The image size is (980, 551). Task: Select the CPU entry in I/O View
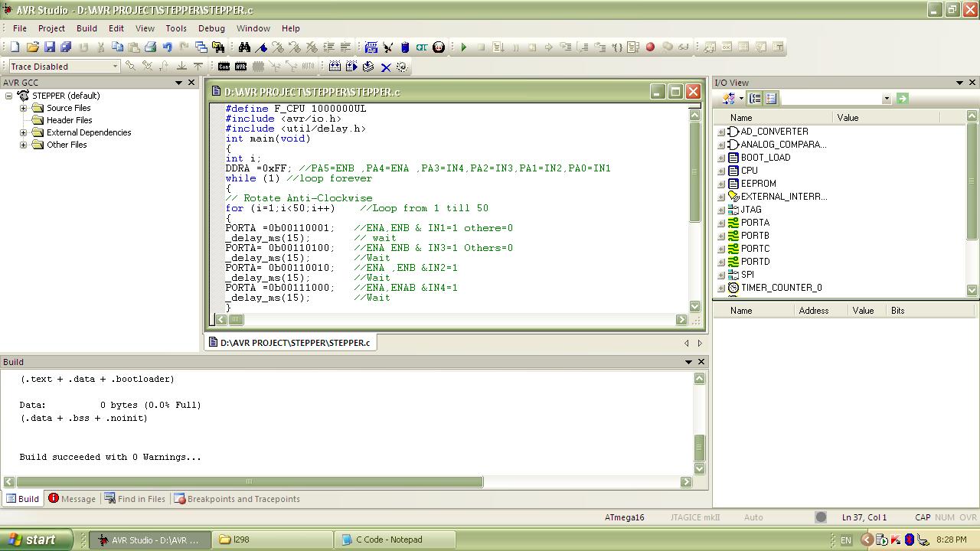coord(750,171)
